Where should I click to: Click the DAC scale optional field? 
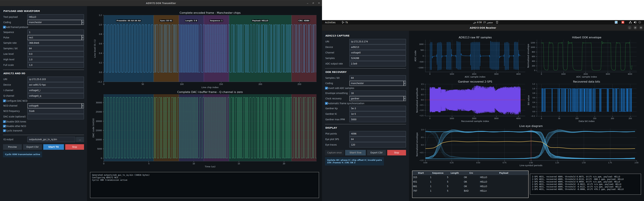[x=56, y=117]
